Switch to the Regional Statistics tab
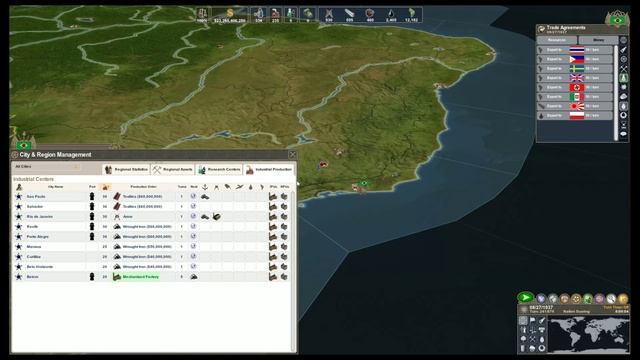Viewport: 640px width, 360px height. [126, 169]
